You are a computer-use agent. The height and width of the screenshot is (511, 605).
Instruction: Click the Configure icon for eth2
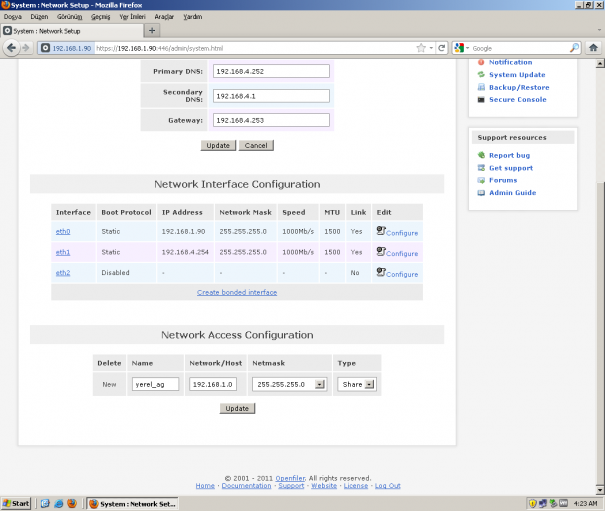[x=381, y=272]
